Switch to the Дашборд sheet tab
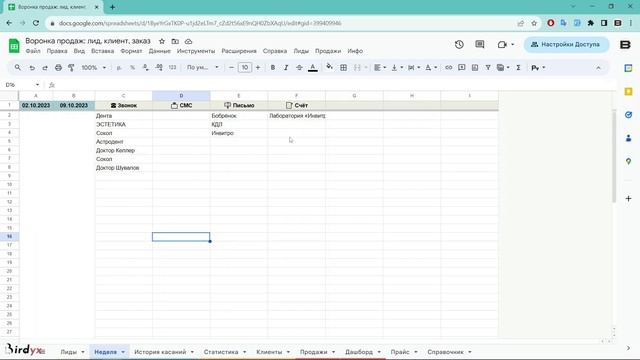This screenshot has width=640, height=360. point(359,352)
